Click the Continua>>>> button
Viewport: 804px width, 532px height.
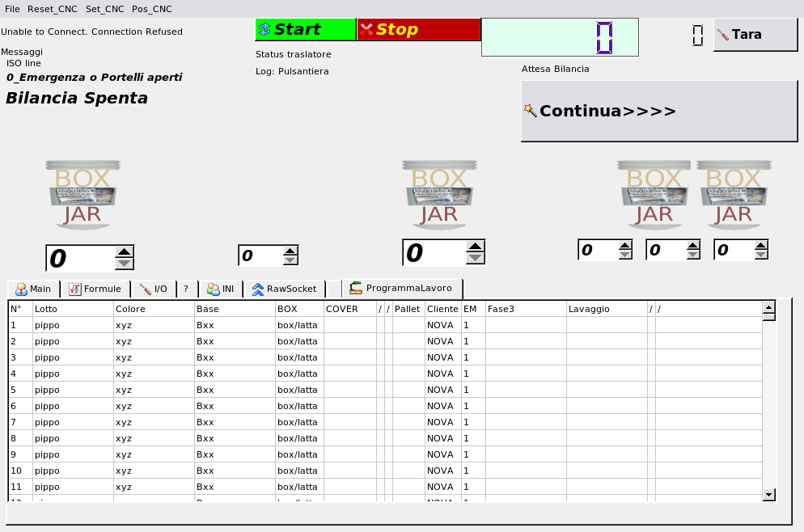point(659,111)
